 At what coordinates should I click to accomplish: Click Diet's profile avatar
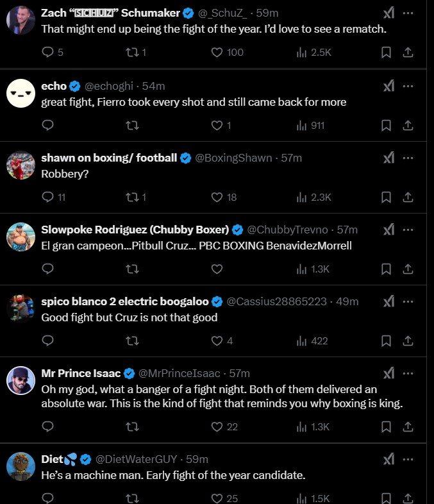coord(21,466)
